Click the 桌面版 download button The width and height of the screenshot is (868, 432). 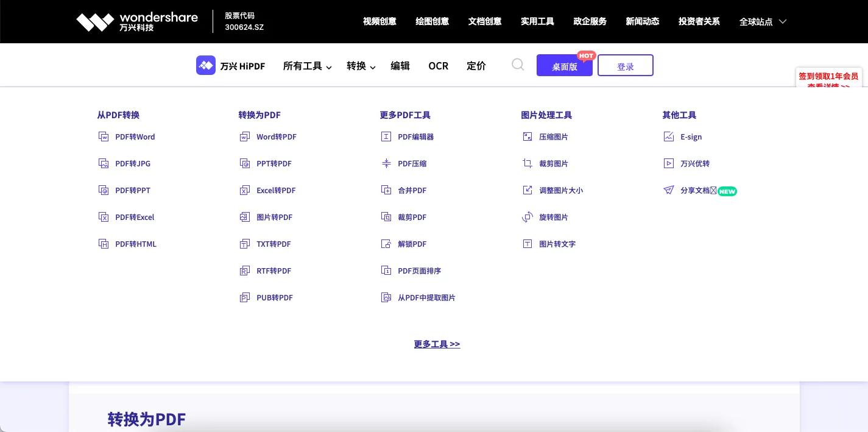coord(564,65)
